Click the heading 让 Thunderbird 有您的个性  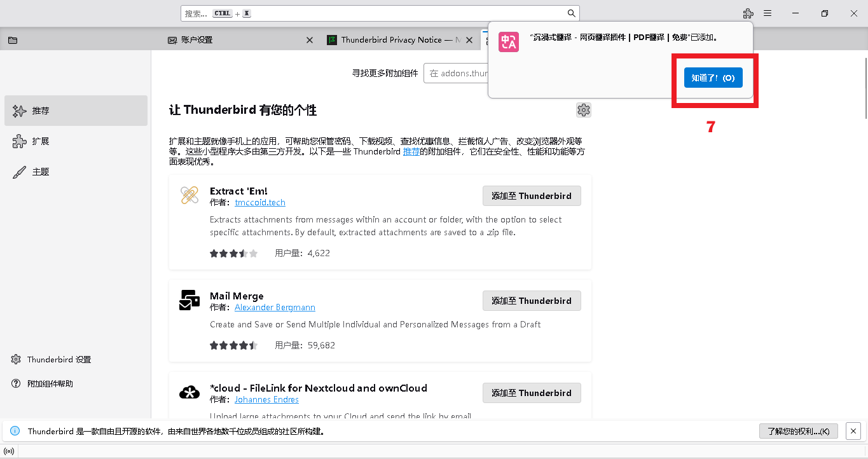tap(243, 110)
